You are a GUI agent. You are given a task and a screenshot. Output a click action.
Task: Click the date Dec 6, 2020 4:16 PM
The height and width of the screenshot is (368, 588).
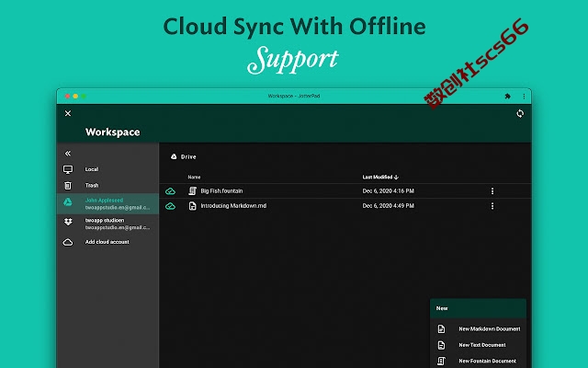388,191
